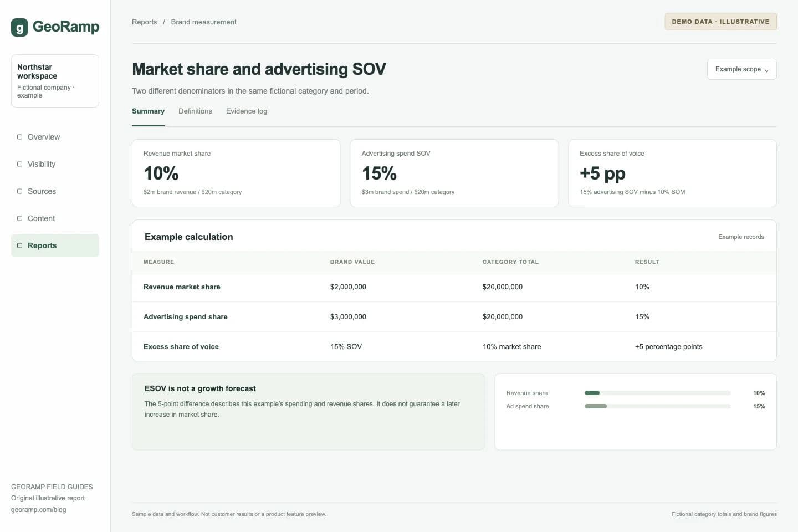Click the Brand measurement breadcrumb
Screen dimensions: 798x532
(x=203, y=22)
